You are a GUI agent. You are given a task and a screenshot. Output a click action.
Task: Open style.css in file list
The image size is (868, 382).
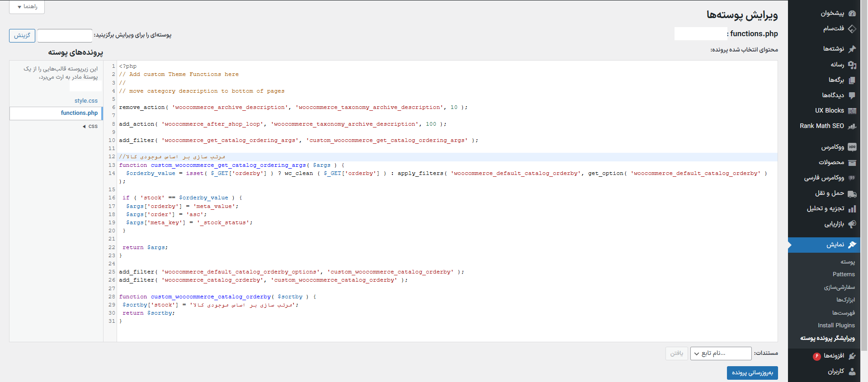click(86, 101)
